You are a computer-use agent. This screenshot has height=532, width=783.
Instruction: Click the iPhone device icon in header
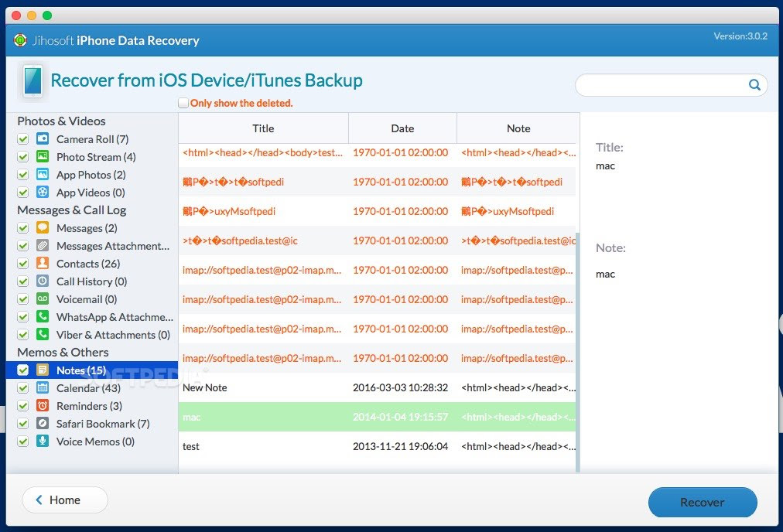[33, 81]
